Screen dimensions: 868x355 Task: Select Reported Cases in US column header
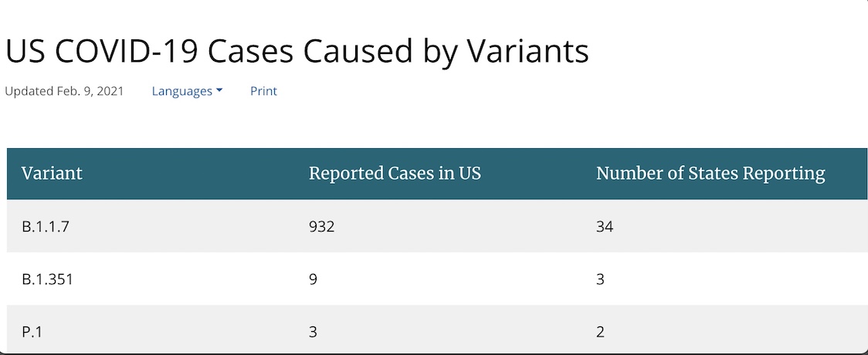[395, 174]
